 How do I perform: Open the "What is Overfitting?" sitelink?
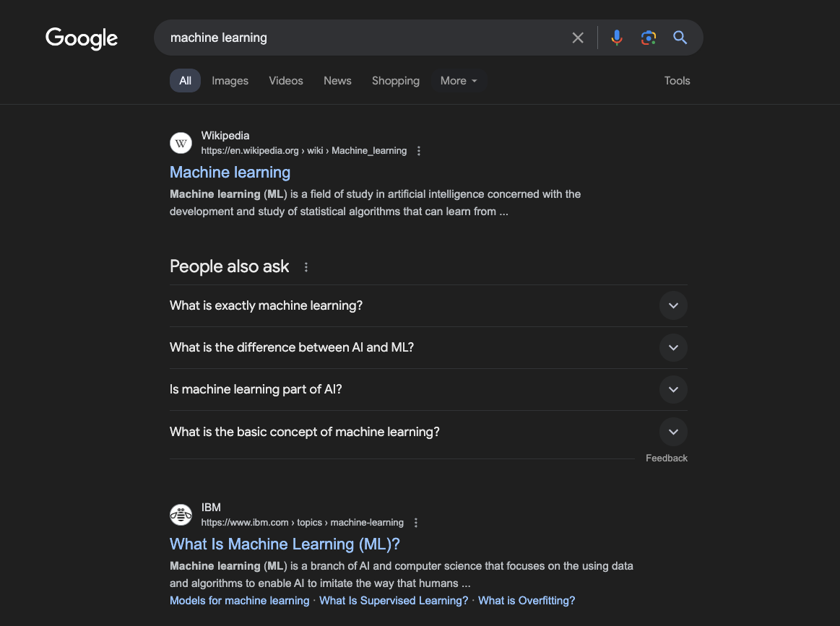pos(526,601)
